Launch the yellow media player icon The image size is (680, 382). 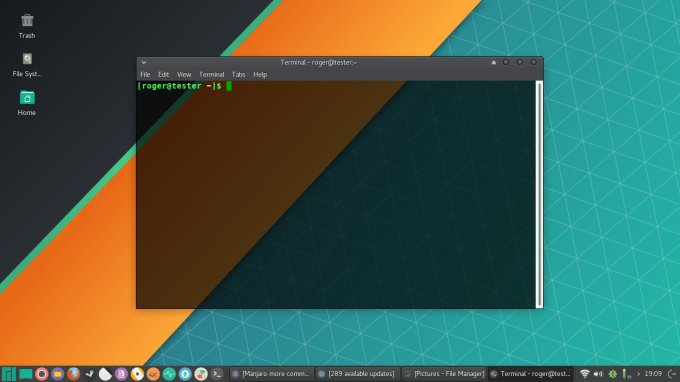[137, 374]
